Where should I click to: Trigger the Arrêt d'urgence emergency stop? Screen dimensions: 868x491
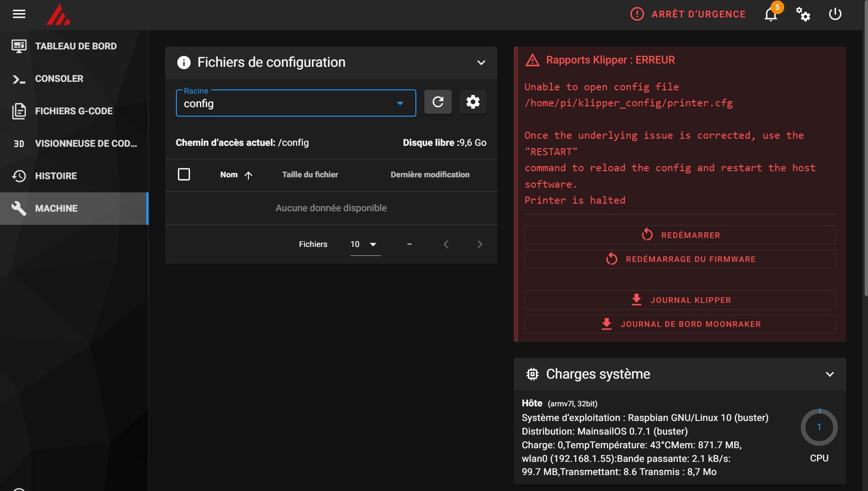tap(688, 14)
